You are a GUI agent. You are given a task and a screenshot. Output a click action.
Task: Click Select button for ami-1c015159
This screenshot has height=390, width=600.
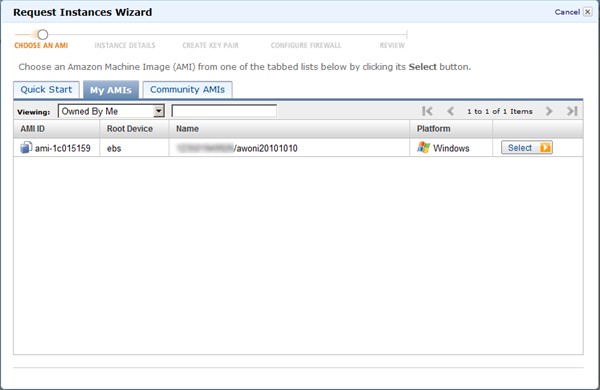pos(527,148)
